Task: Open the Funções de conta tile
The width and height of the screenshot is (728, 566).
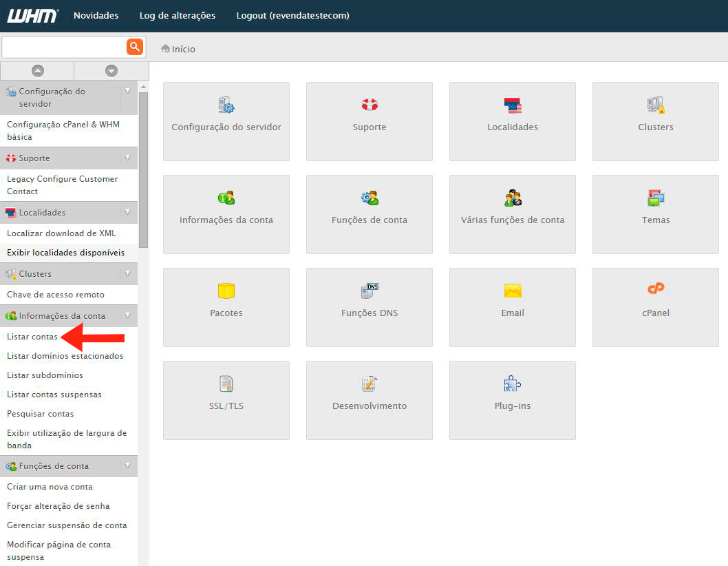Action: [369, 214]
